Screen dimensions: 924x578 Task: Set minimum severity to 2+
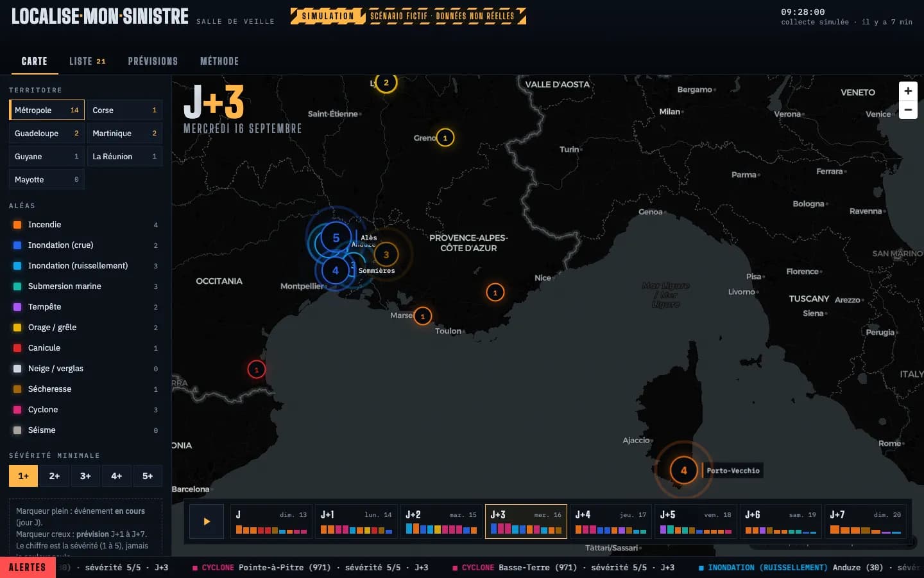pyautogui.click(x=55, y=476)
